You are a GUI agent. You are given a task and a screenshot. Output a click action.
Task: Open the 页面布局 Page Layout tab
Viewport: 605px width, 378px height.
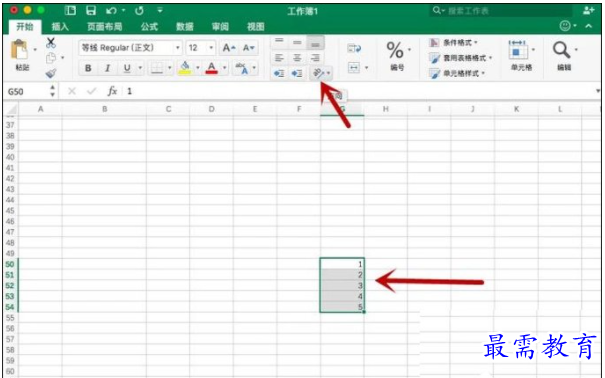pos(105,27)
